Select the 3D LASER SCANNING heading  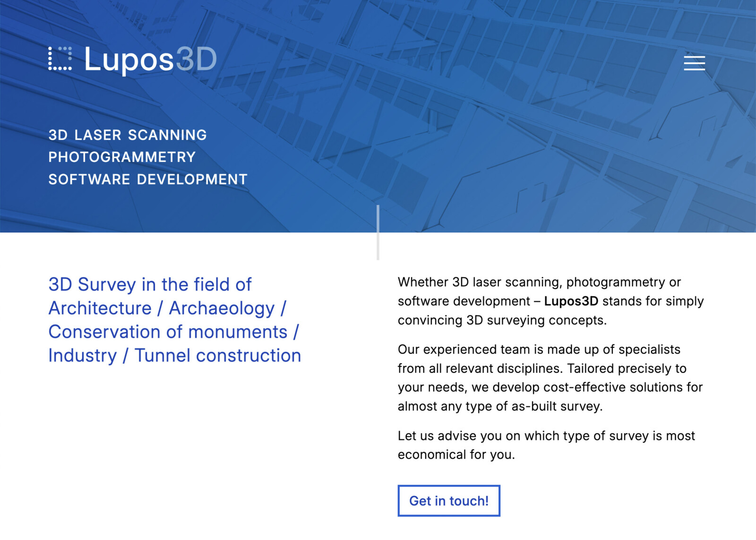pos(128,135)
